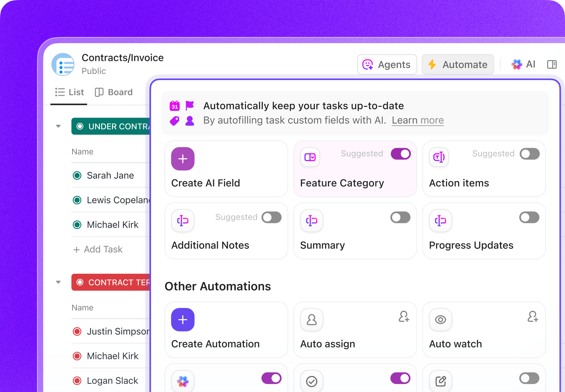The height and width of the screenshot is (392, 565).
Task: Collapse the UNDER CONTRACT group
Action: pyautogui.click(x=58, y=126)
